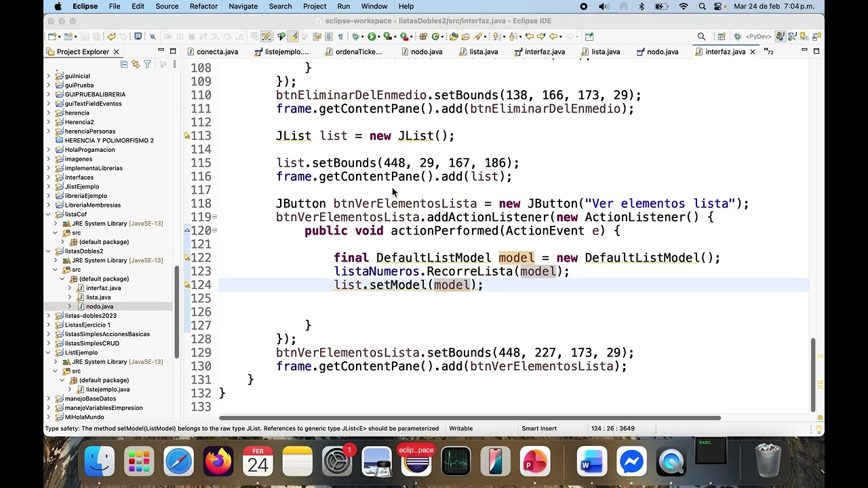Expand the guiInicial project

(x=48, y=76)
